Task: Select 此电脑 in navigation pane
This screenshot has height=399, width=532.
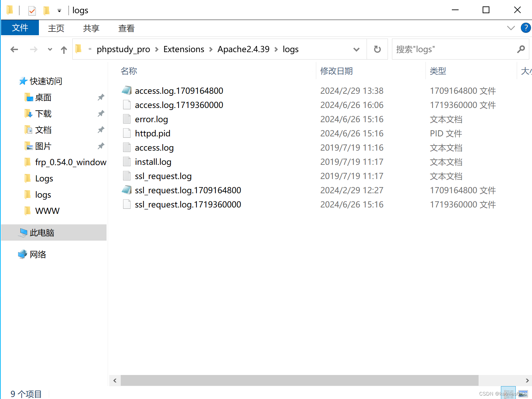Action: [x=54, y=232]
